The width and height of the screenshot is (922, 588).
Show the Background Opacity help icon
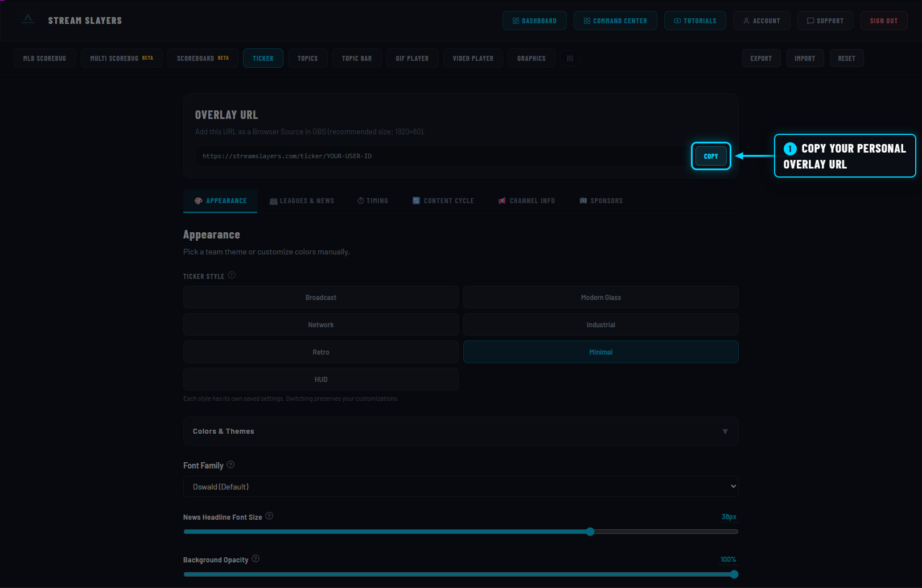click(256, 558)
